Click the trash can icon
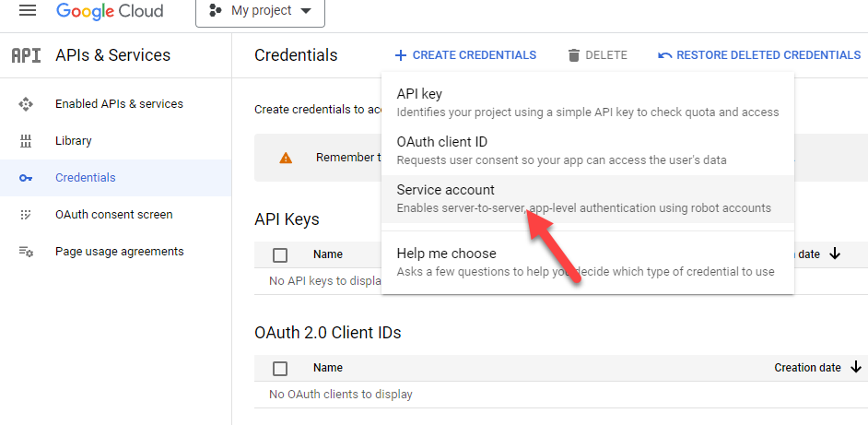This screenshot has height=425, width=868. (573, 55)
